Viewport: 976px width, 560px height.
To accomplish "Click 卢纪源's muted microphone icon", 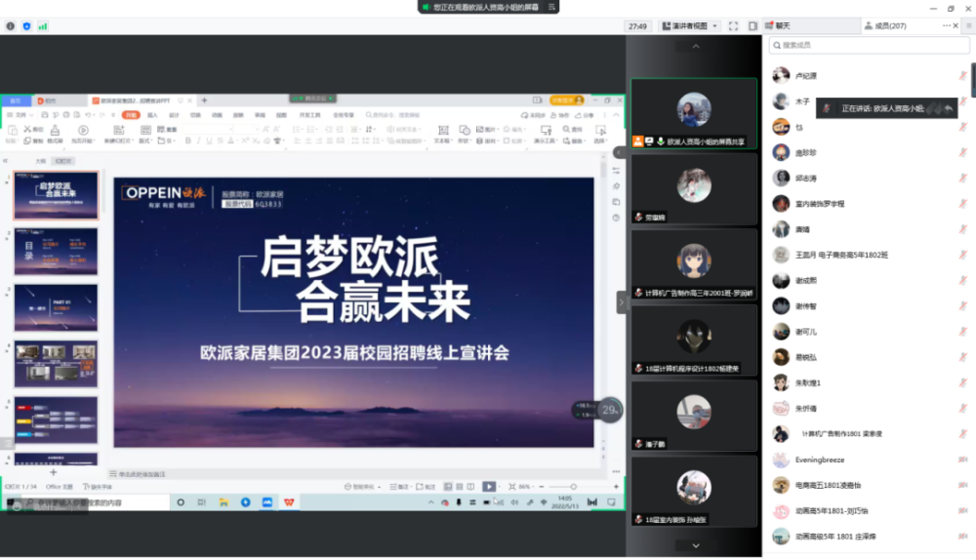I will 963,76.
